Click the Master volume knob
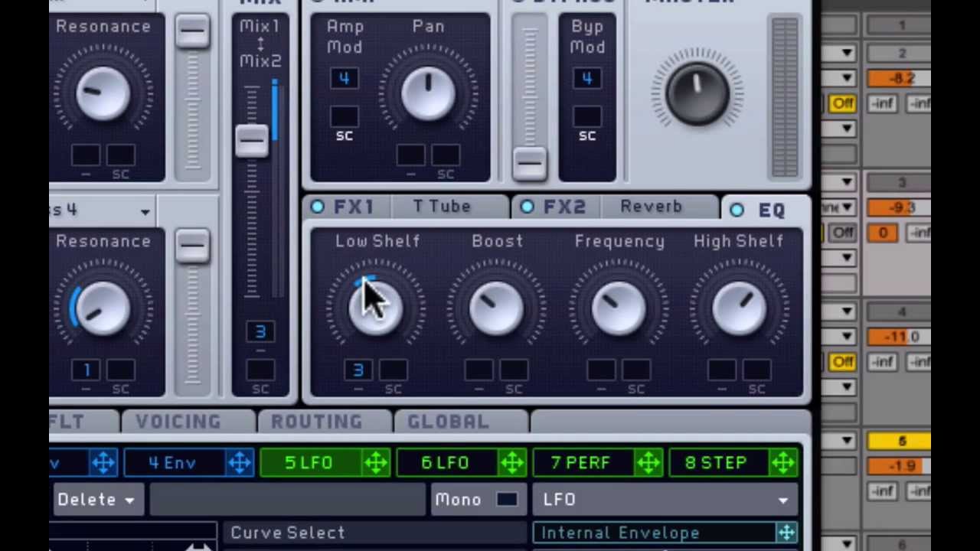 [x=697, y=93]
